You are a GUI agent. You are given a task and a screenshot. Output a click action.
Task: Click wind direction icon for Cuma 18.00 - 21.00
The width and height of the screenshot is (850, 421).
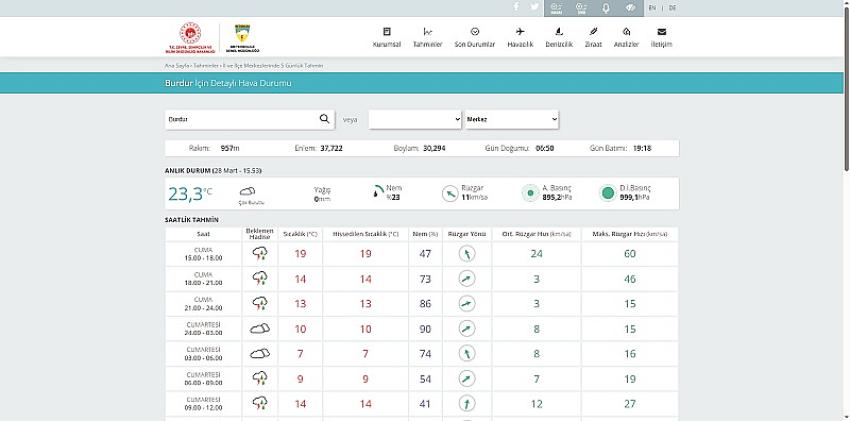coord(467,278)
